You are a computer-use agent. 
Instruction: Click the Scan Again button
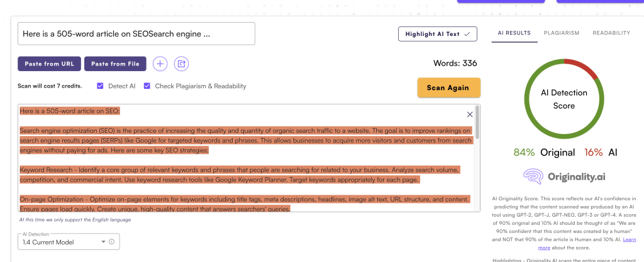[x=449, y=88]
